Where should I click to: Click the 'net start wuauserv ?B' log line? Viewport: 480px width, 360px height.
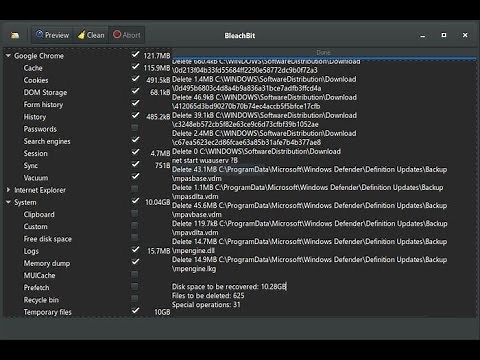coord(205,161)
